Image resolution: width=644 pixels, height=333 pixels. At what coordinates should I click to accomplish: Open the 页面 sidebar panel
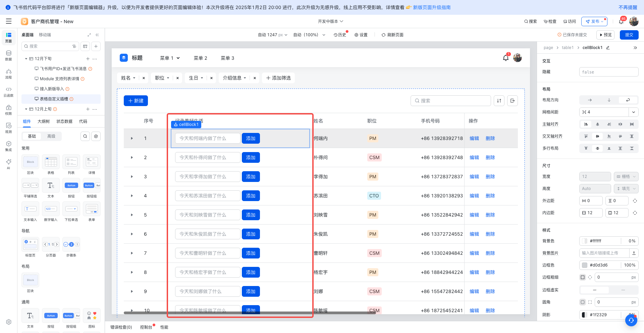click(x=9, y=37)
